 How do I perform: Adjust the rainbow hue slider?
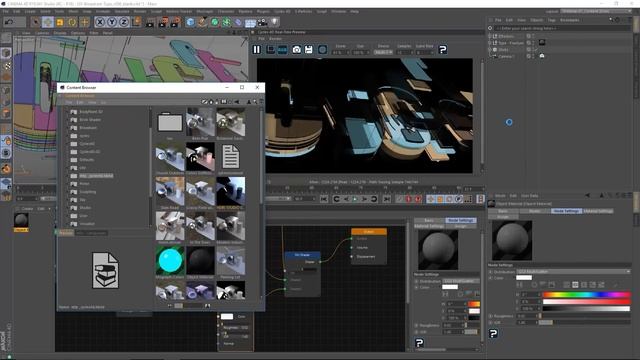(x=586, y=294)
